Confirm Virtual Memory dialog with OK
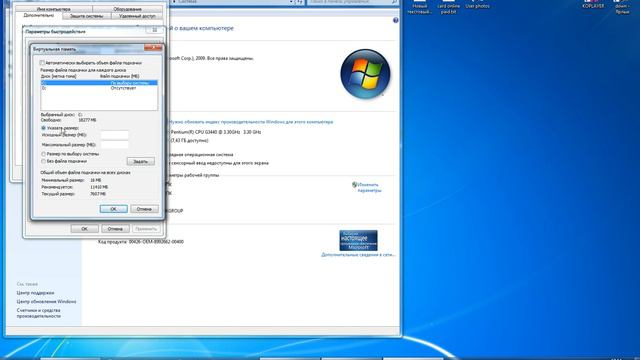The height and width of the screenshot is (360, 640). coord(113,209)
